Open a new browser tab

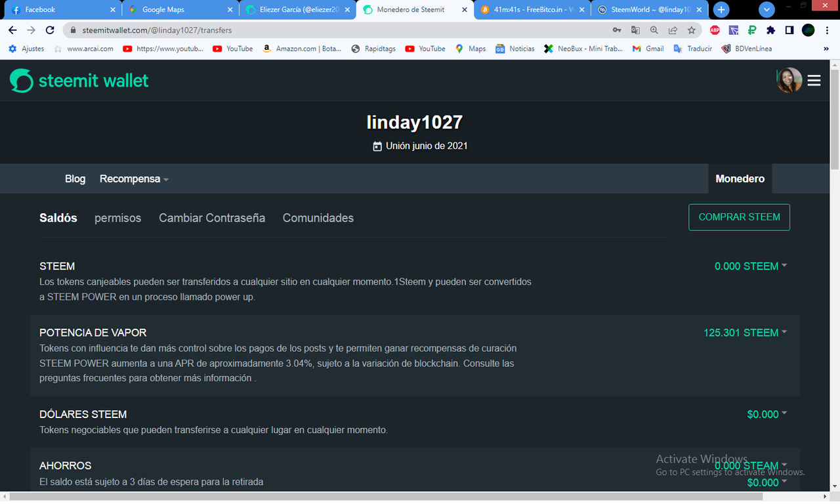click(x=721, y=10)
